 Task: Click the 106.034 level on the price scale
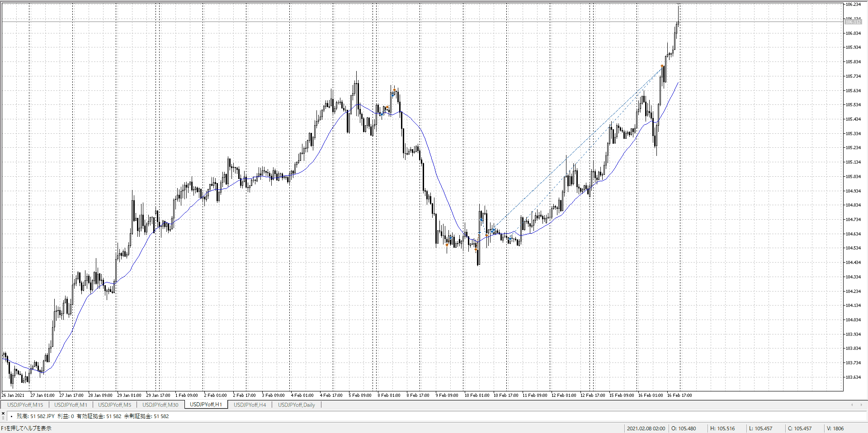[853, 33]
